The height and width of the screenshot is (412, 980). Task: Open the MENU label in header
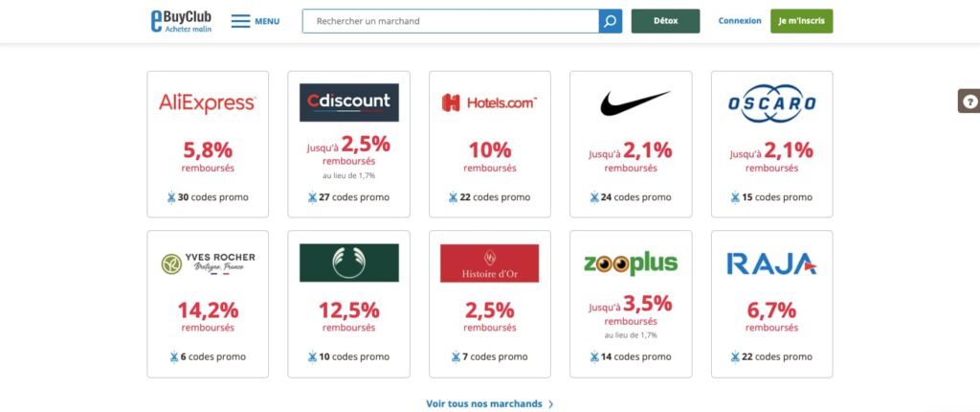(x=267, y=21)
